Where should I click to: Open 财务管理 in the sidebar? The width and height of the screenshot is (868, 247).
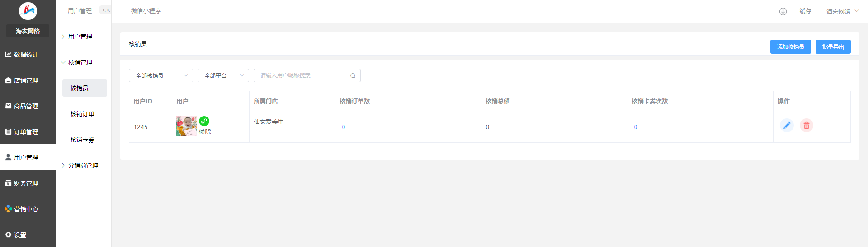(28, 183)
